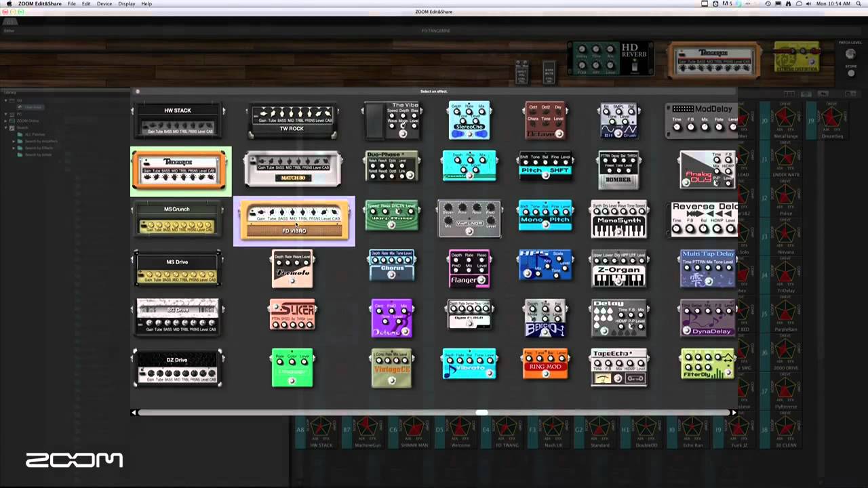Select the MonoSynth effect

[x=618, y=219]
